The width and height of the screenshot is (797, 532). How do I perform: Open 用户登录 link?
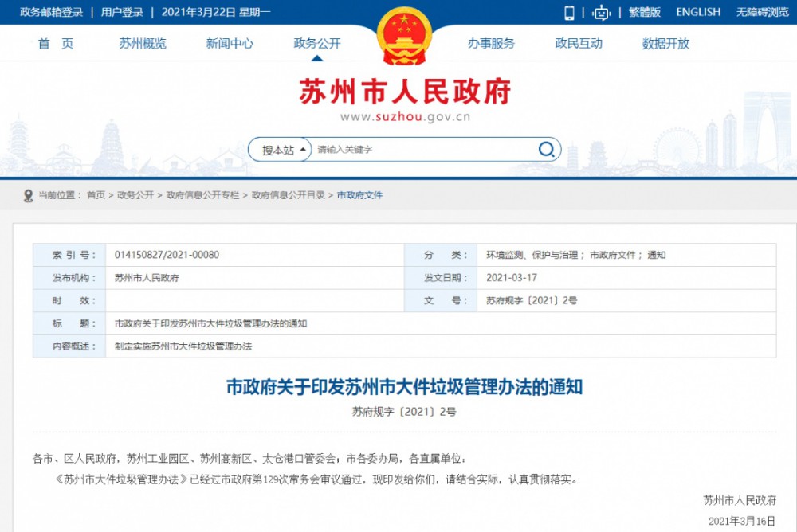click(122, 12)
